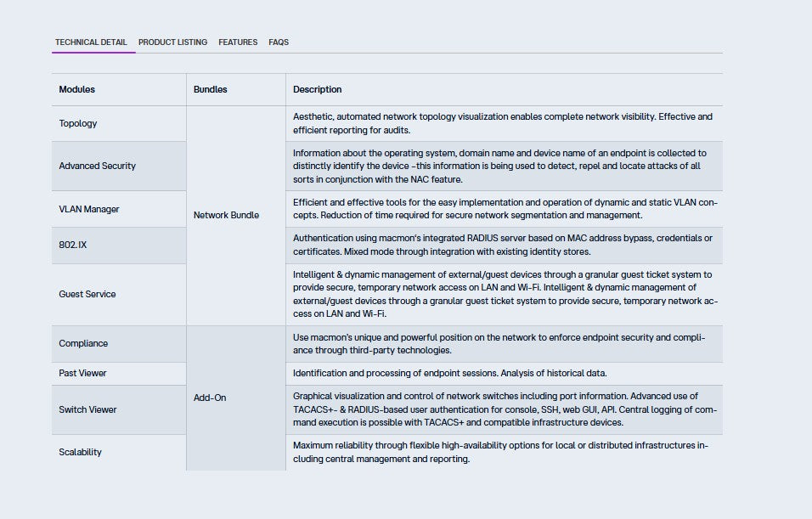Switch to the Technical Detail tab
The height and width of the screenshot is (519, 812).
tap(91, 42)
